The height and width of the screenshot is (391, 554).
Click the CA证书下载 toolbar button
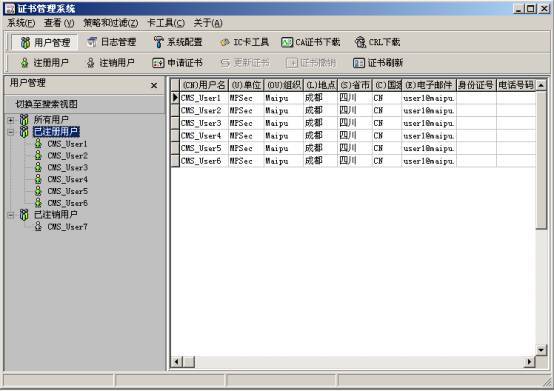pos(310,42)
